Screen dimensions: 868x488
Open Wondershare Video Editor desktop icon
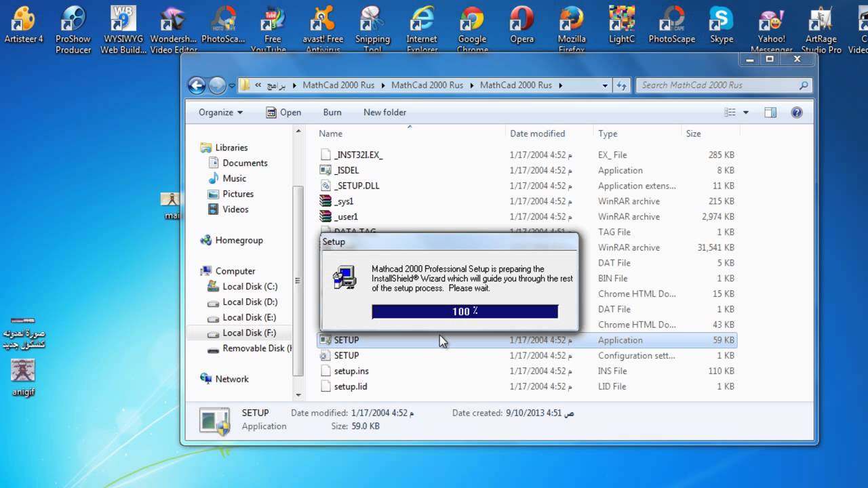click(x=174, y=28)
